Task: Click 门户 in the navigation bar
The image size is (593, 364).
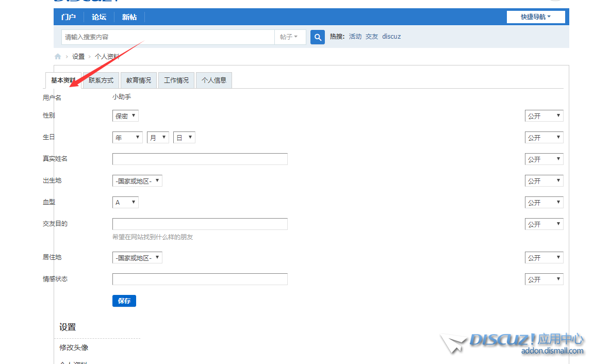Action: click(69, 17)
